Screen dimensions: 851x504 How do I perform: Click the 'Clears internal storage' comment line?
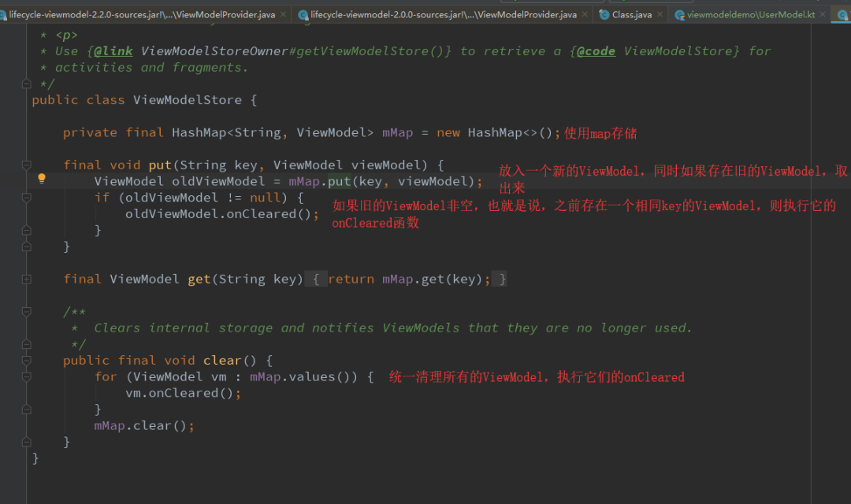point(393,328)
